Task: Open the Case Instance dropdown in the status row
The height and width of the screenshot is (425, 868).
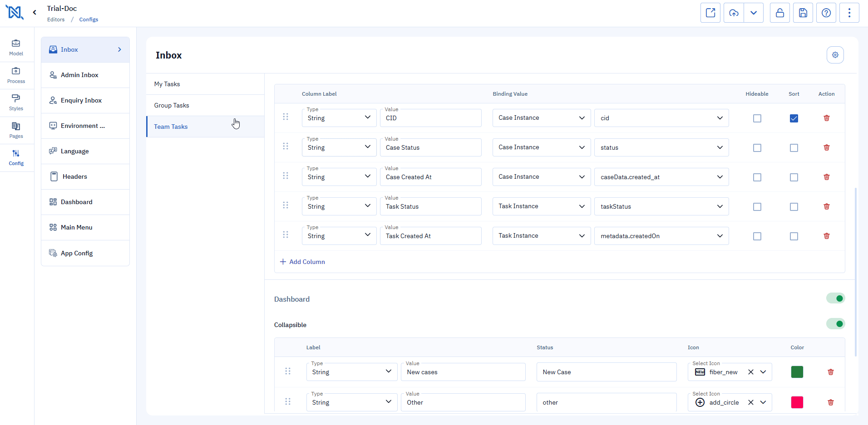Action: click(x=542, y=147)
